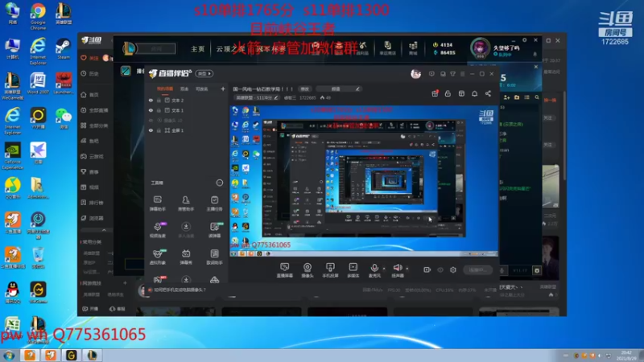Open the 主播任务 tool

click(214, 204)
